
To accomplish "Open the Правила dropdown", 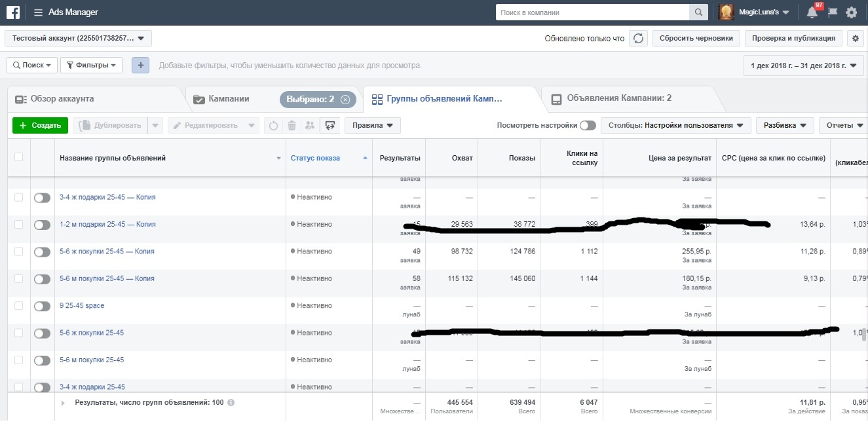I will click(373, 125).
